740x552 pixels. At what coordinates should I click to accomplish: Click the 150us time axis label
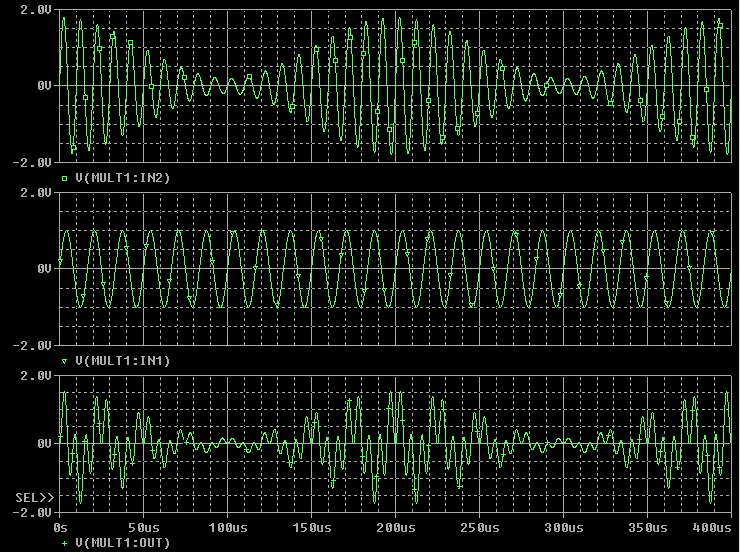tap(311, 527)
